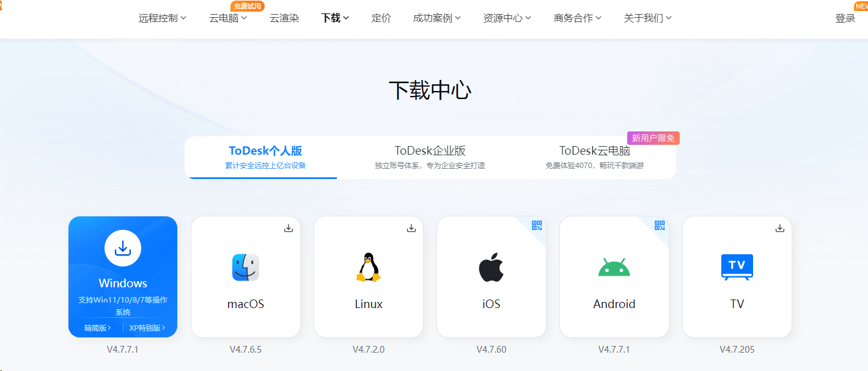
Task: Click the Linux label text
Action: tap(369, 304)
